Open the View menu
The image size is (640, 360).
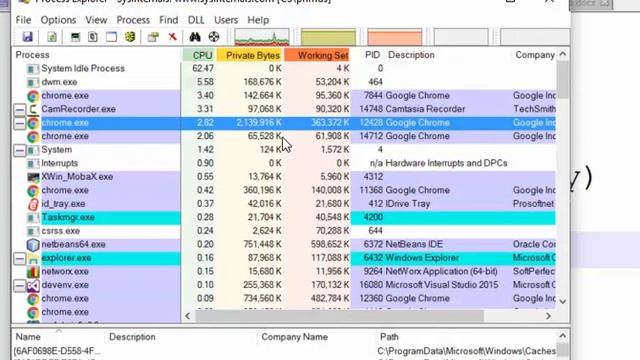click(96, 20)
